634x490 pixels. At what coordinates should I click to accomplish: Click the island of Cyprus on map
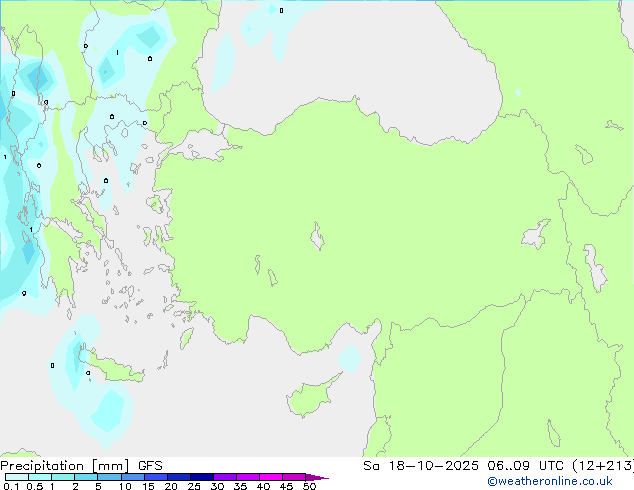point(311,397)
